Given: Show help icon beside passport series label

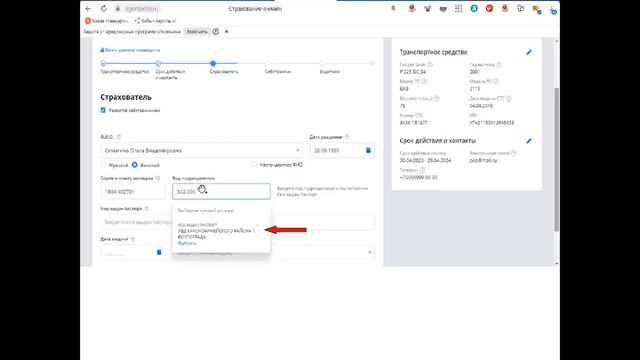Looking at the screenshot, I should [158, 178].
